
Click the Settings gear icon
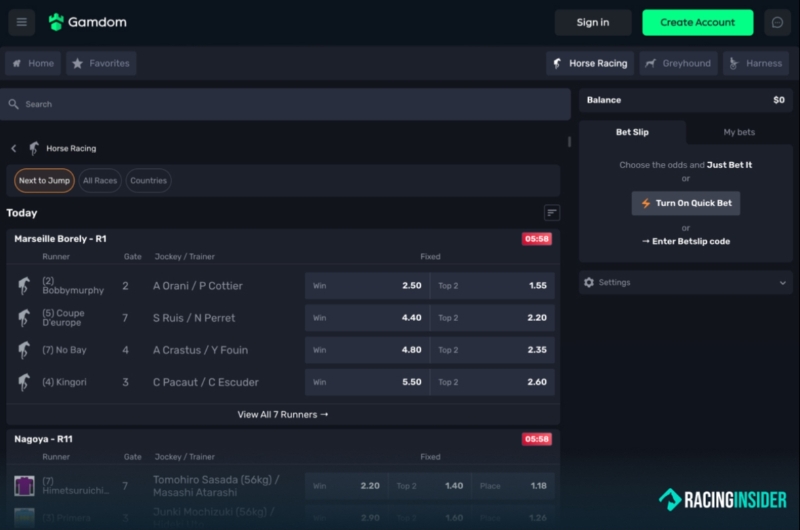(589, 283)
